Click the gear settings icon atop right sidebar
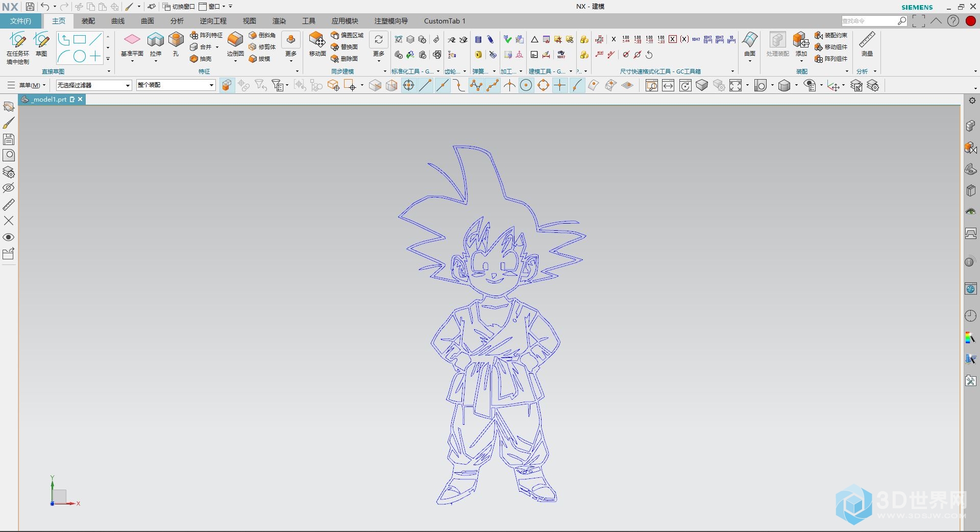Screen dimensions: 980x532 click(x=972, y=101)
